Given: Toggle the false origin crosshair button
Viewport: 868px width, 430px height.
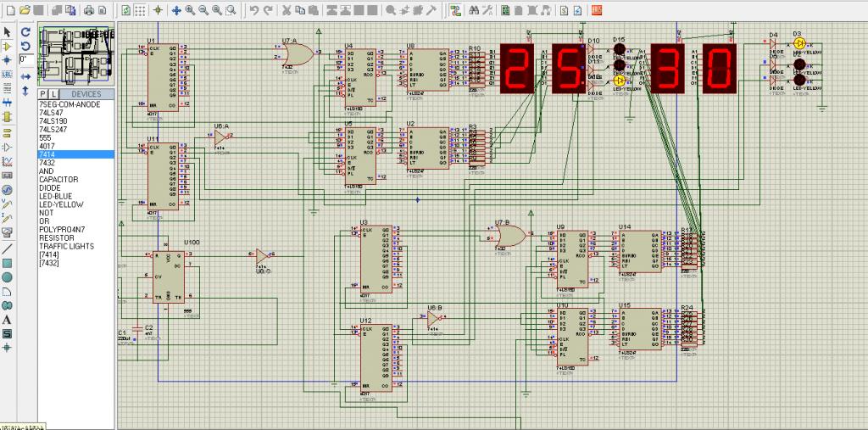Looking at the screenshot, I should [158, 11].
